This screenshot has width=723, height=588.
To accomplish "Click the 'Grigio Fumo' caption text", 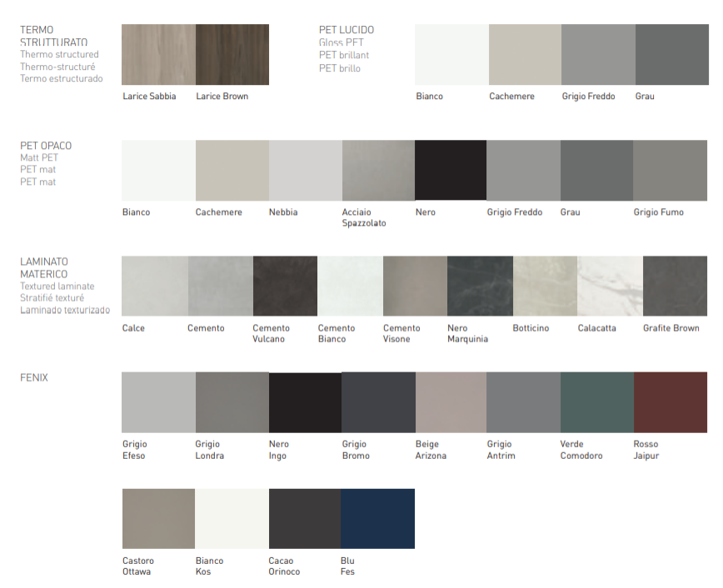I will pos(658,212).
